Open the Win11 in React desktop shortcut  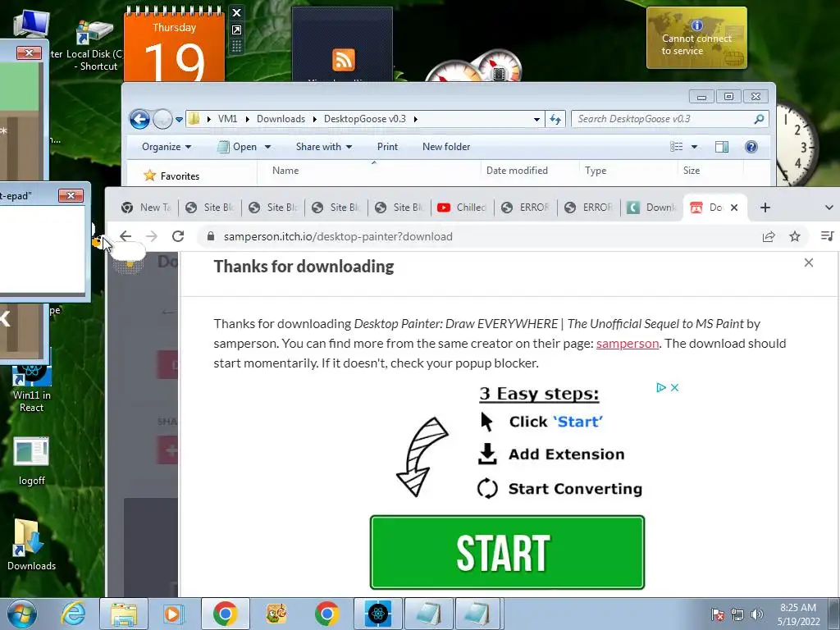click(x=31, y=388)
